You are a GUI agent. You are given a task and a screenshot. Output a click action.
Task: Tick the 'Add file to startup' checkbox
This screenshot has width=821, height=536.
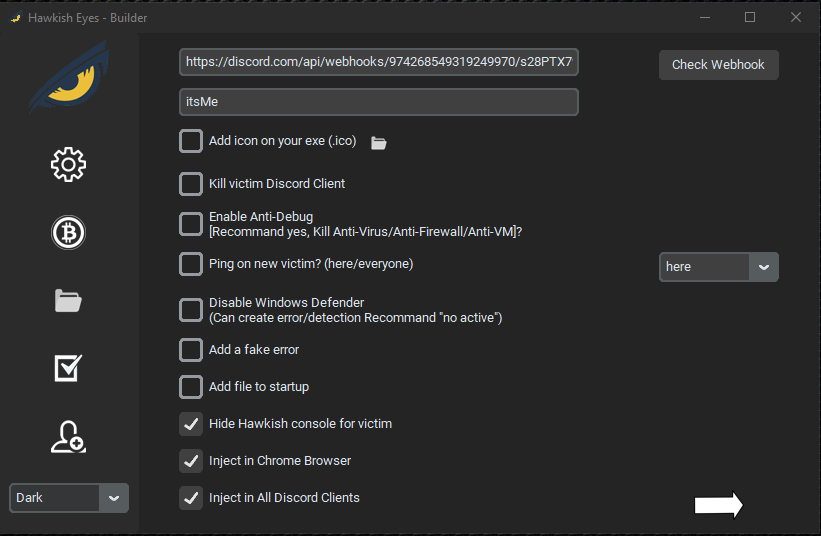[191, 387]
